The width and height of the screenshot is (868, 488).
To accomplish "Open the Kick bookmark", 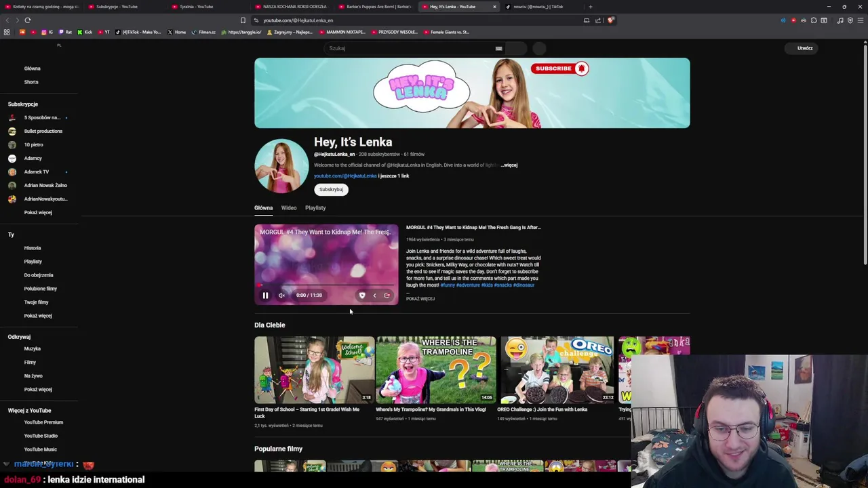I will 85,32.
